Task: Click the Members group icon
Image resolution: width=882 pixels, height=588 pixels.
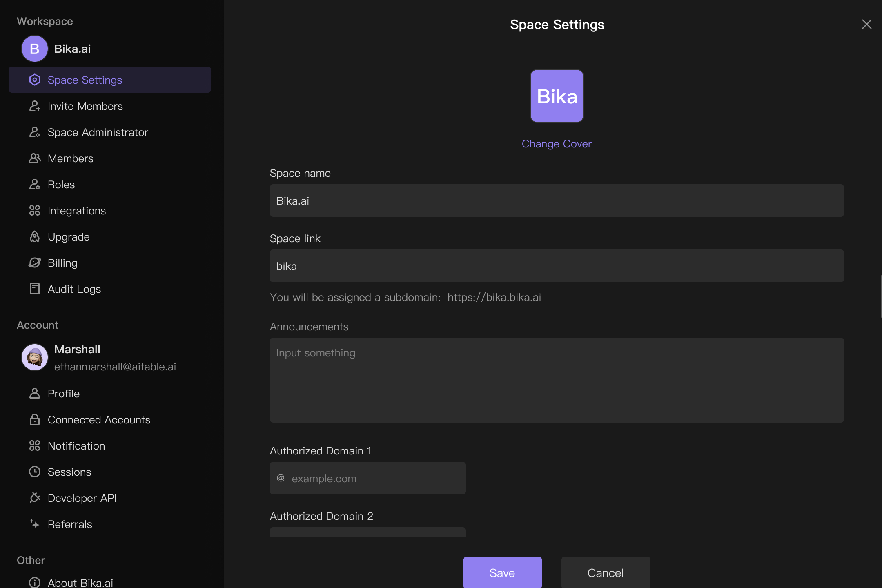Action: click(x=35, y=158)
